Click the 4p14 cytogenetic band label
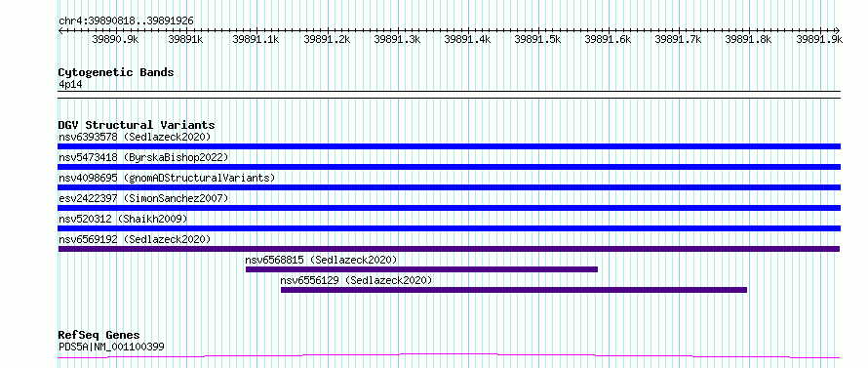868x368 pixels. pos(70,84)
